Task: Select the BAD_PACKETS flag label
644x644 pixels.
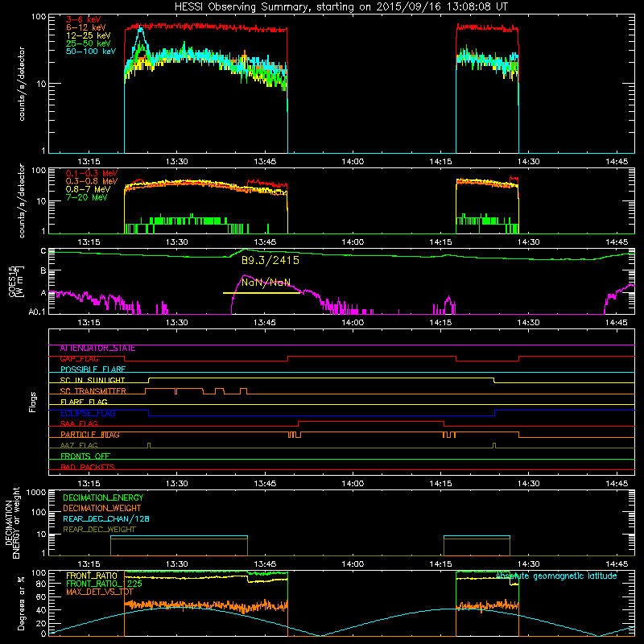Action: click(x=88, y=467)
